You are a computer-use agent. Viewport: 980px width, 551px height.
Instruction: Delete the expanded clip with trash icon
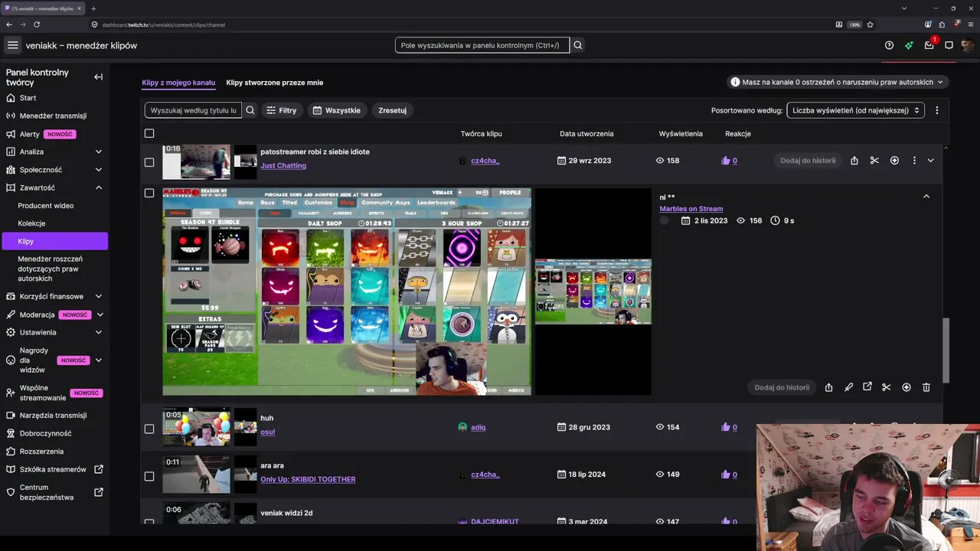pos(926,387)
